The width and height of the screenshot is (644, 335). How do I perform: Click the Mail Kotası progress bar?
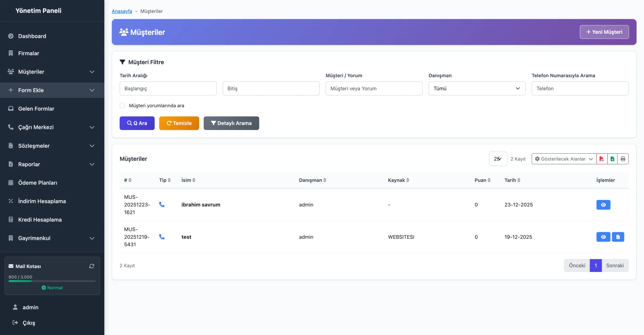coord(52,281)
